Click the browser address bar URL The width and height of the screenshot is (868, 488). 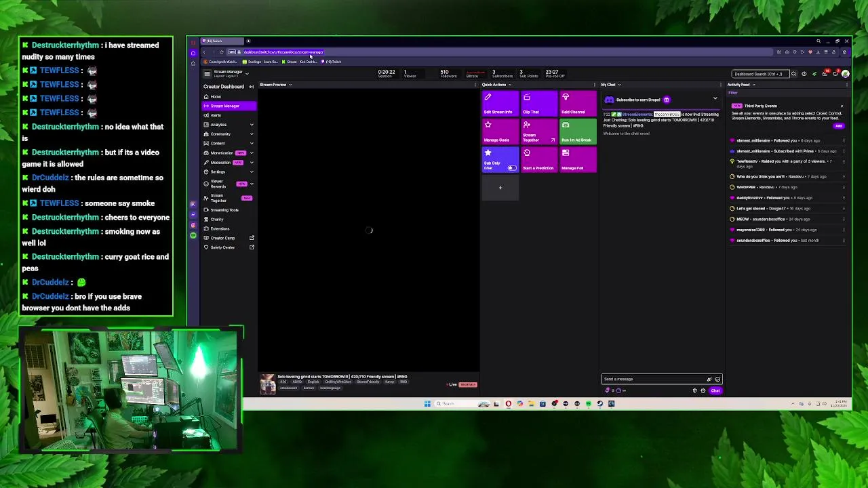click(283, 52)
